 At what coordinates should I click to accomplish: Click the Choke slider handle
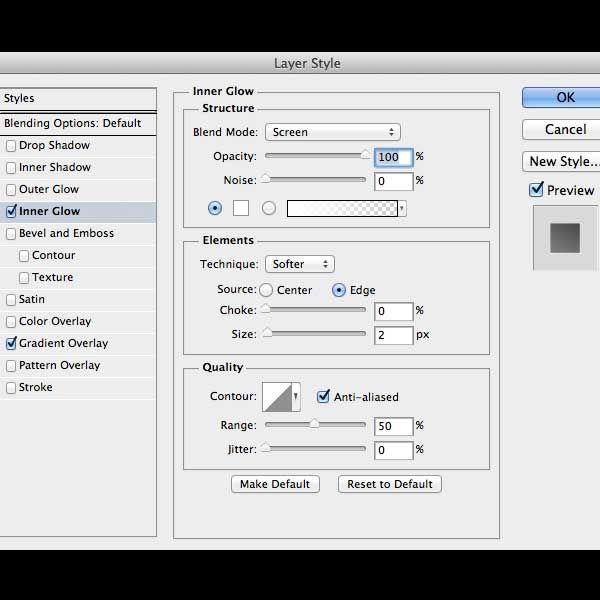point(265,309)
